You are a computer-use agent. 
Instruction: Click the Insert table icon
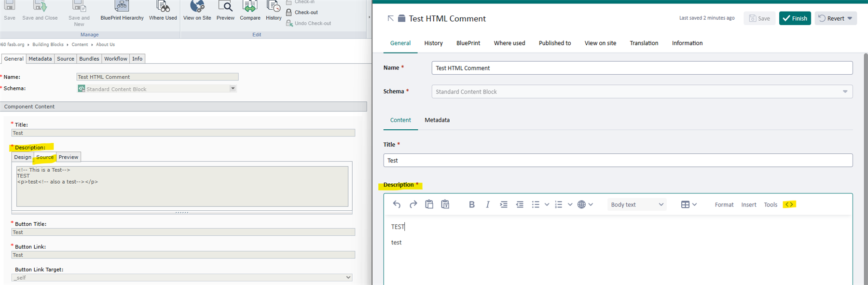(x=685, y=204)
